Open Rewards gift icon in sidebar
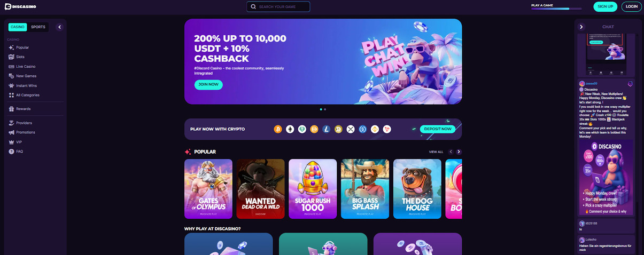The height and width of the screenshot is (255, 644). click(11, 109)
